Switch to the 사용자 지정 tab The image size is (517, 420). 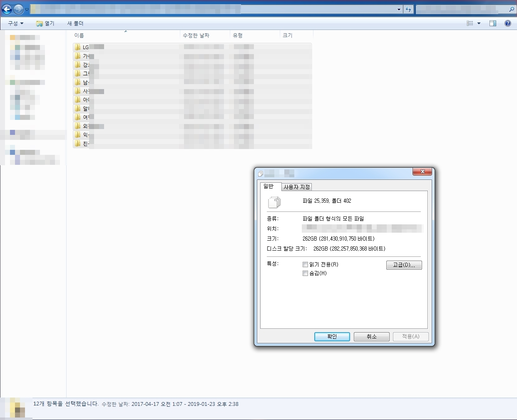[297, 187]
